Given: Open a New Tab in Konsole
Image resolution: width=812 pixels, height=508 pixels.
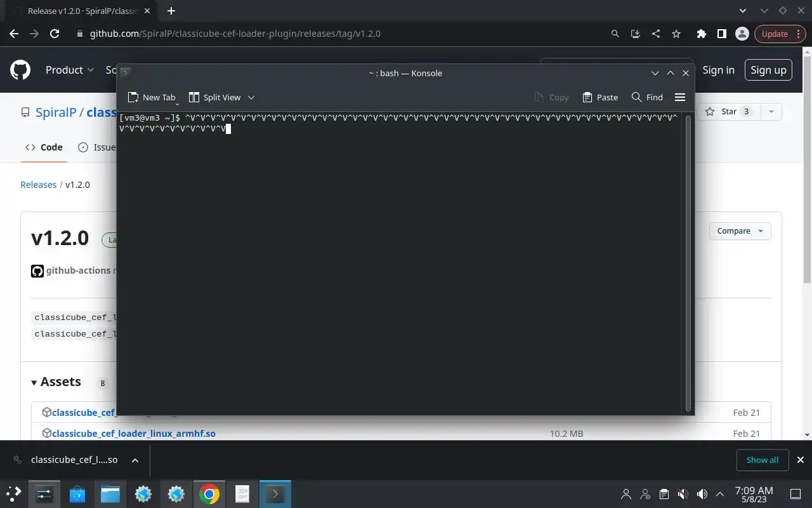Looking at the screenshot, I should pos(151,97).
